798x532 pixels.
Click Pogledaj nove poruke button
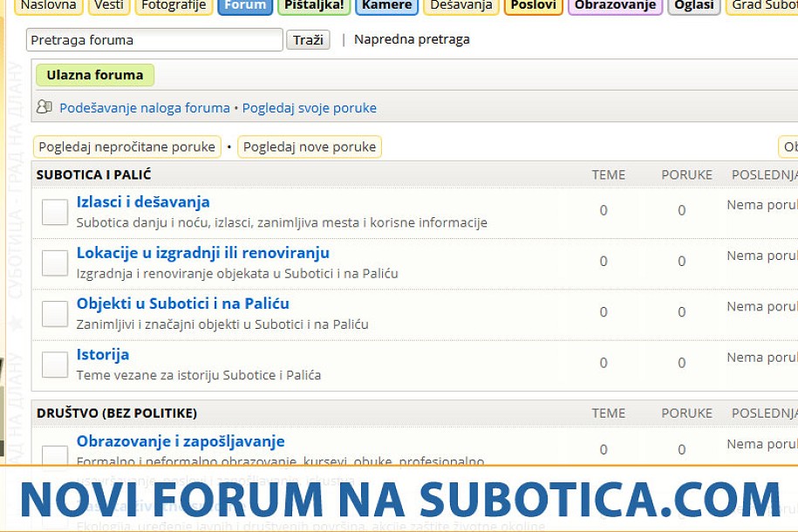310,147
